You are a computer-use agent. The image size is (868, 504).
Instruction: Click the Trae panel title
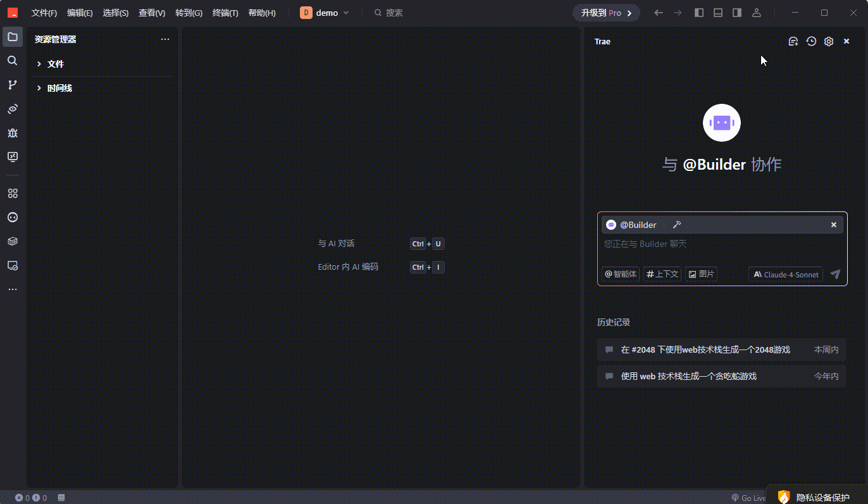(602, 41)
